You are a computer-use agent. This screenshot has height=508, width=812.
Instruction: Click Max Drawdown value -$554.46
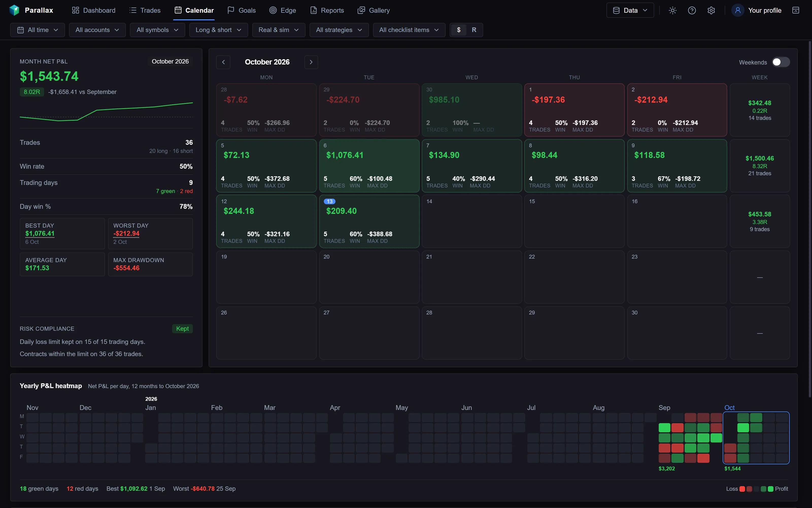(x=127, y=268)
